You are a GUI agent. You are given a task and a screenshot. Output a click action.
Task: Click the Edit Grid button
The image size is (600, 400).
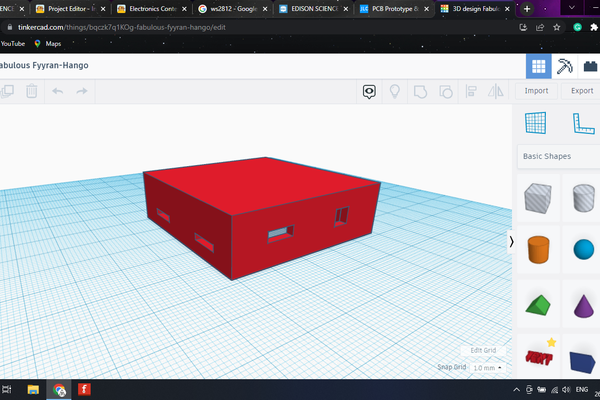pos(483,350)
